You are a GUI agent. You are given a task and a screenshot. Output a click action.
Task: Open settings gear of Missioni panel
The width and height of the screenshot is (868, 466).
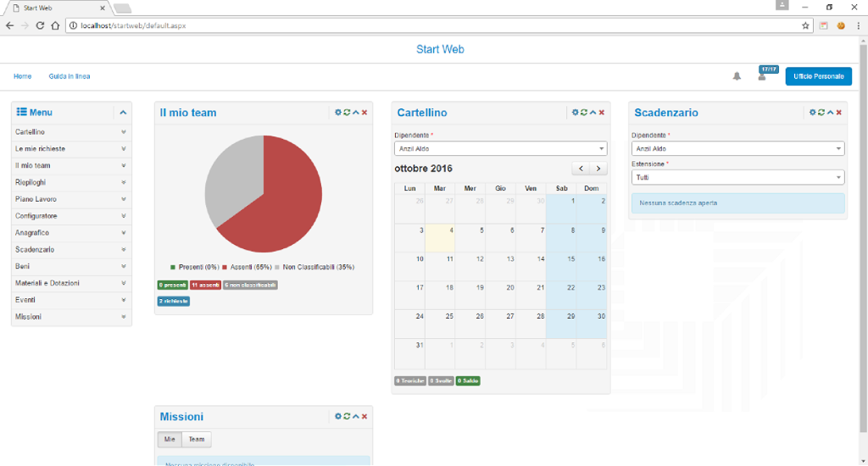point(337,417)
